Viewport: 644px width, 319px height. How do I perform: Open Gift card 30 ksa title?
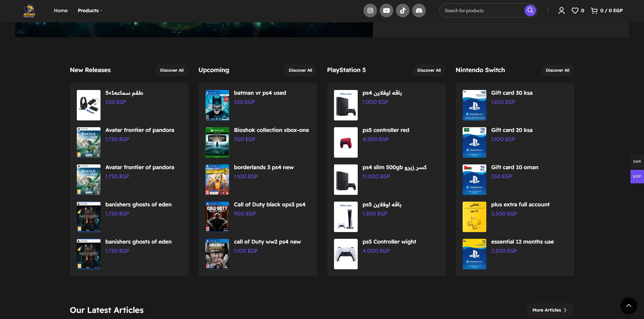tap(512, 93)
